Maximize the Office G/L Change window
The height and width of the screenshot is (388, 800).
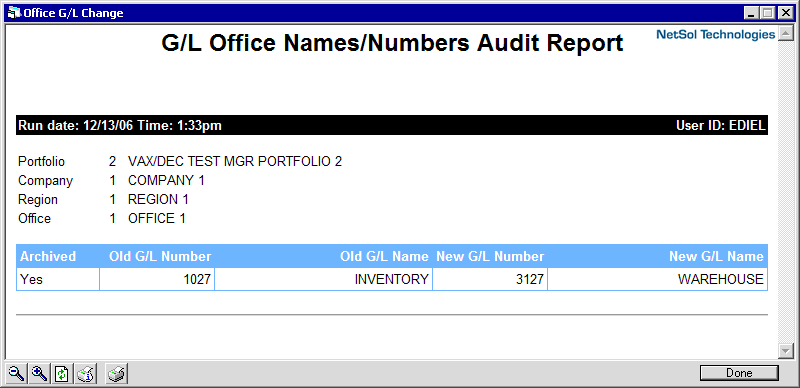point(768,13)
